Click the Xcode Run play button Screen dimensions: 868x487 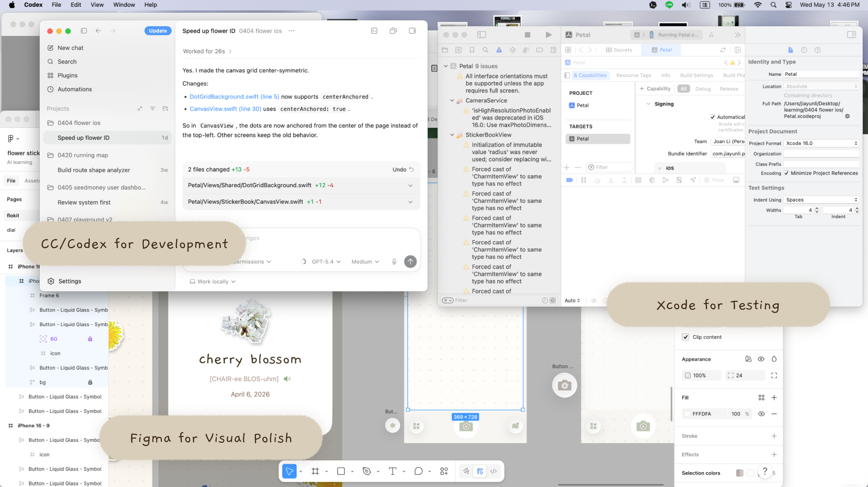click(548, 35)
